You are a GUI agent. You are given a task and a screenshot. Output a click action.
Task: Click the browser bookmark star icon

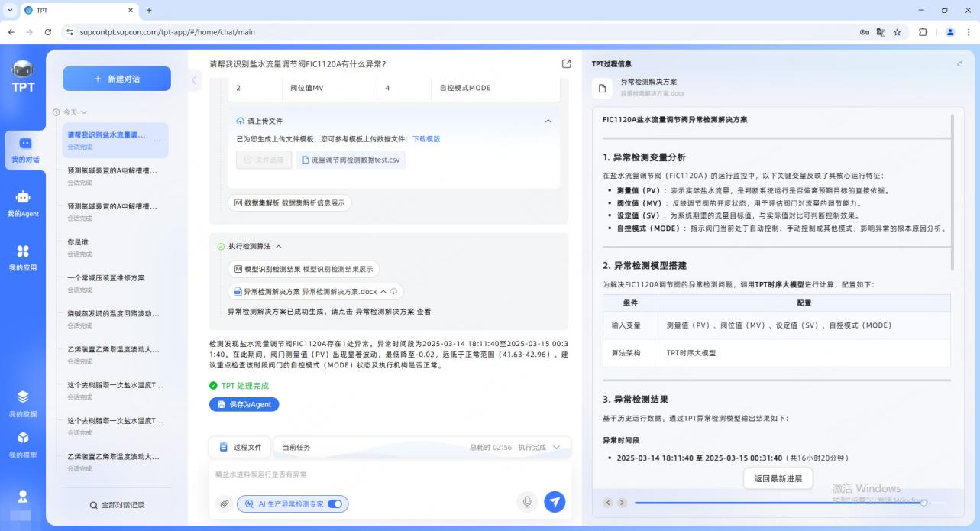pos(897,32)
